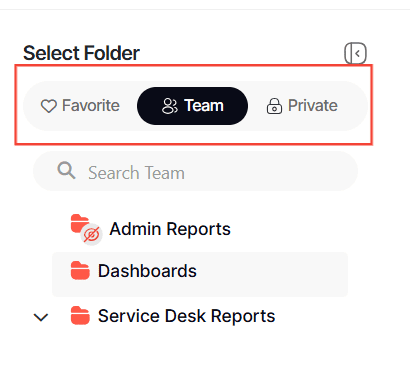Select the Dashboards folder
The width and height of the screenshot is (410, 380).
pyautogui.click(x=147, y=271)
